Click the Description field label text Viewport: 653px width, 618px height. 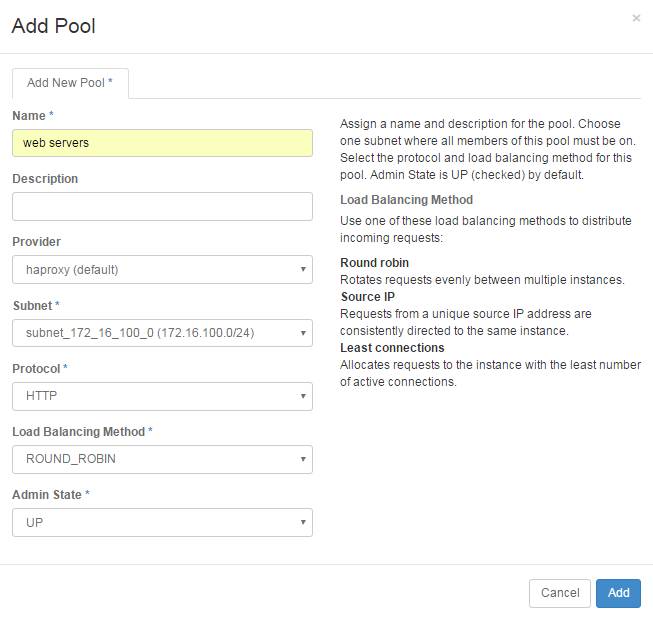click(45, 179)
